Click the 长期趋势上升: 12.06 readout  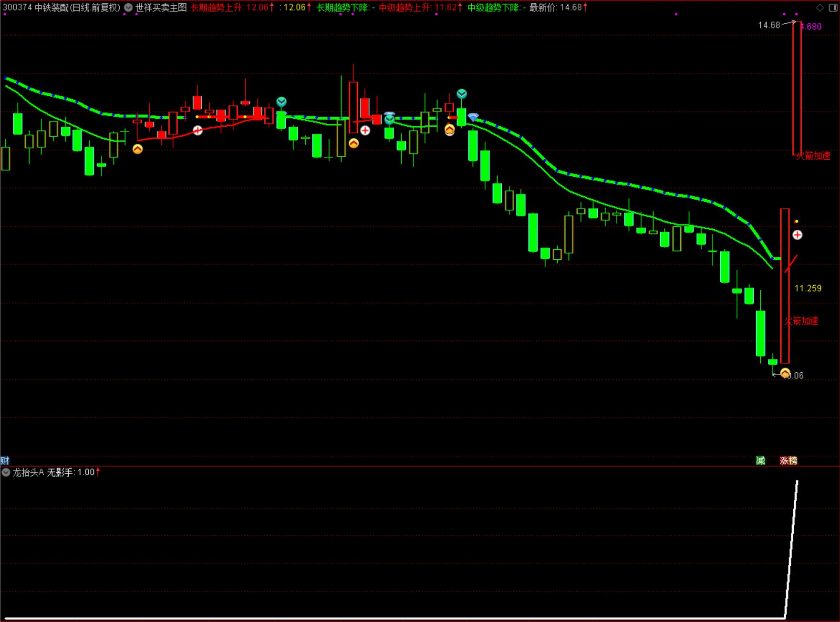[232, 8]
